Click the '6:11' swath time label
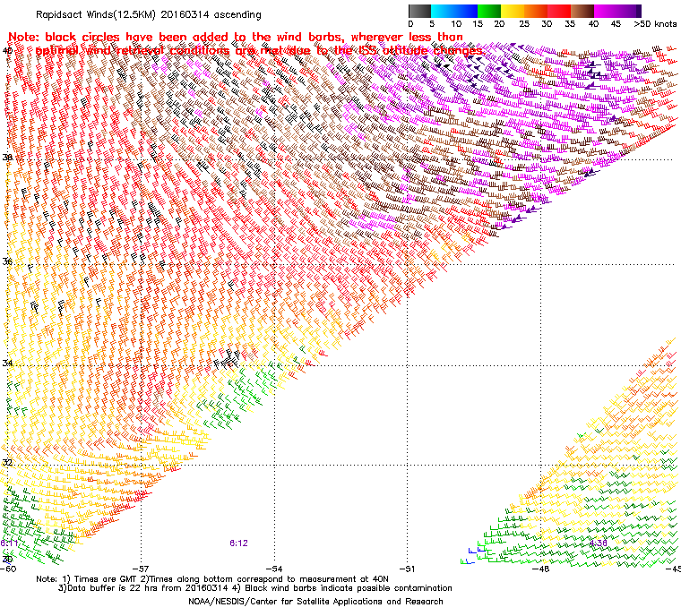The width and height of the screenshot is (681, 616). pos(9,543)
